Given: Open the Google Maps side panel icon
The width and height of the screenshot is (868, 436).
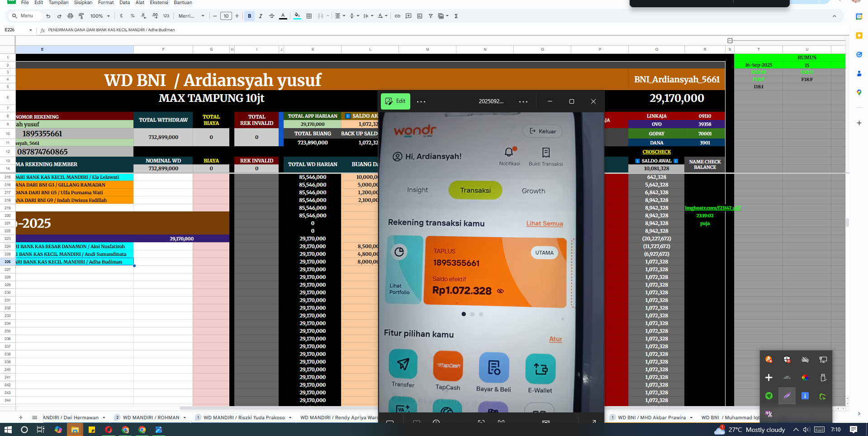Looking at the screenshot, I should pos(859,92).
